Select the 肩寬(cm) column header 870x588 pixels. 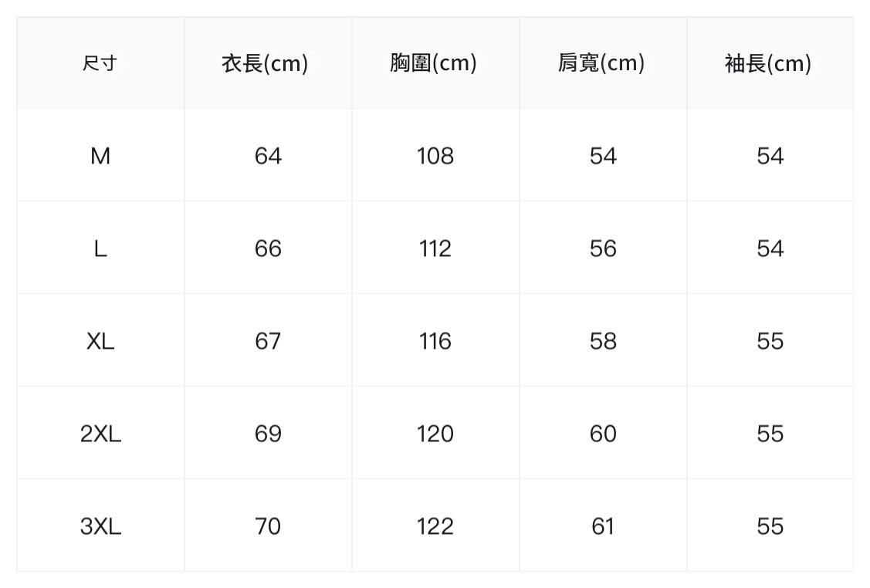601,63
